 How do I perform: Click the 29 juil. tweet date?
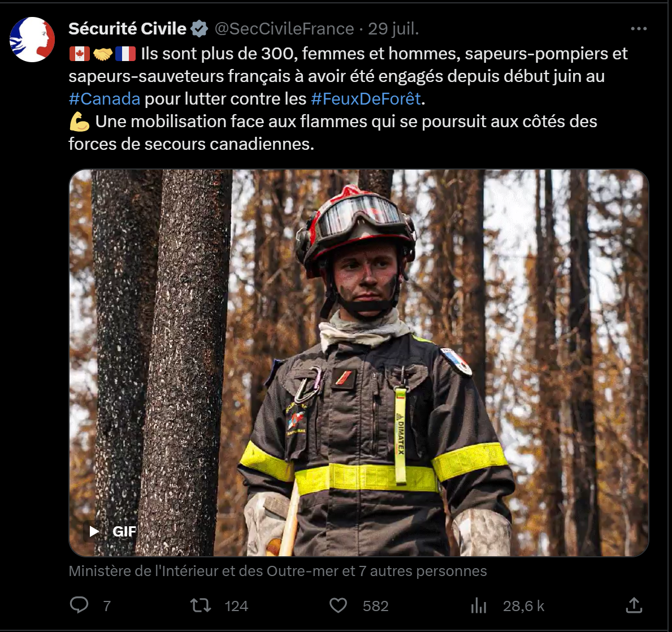pyautogui.click(x=393, y=29)
